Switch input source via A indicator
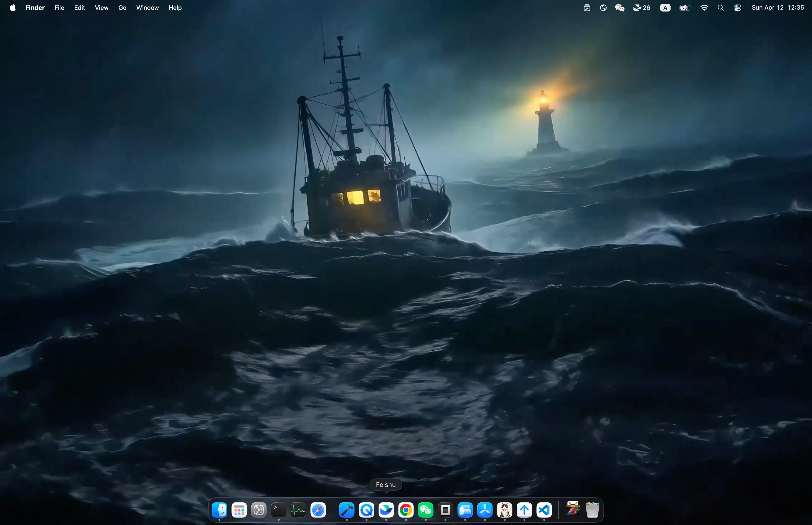Screen dimensions: 812x525 point(665,8)
